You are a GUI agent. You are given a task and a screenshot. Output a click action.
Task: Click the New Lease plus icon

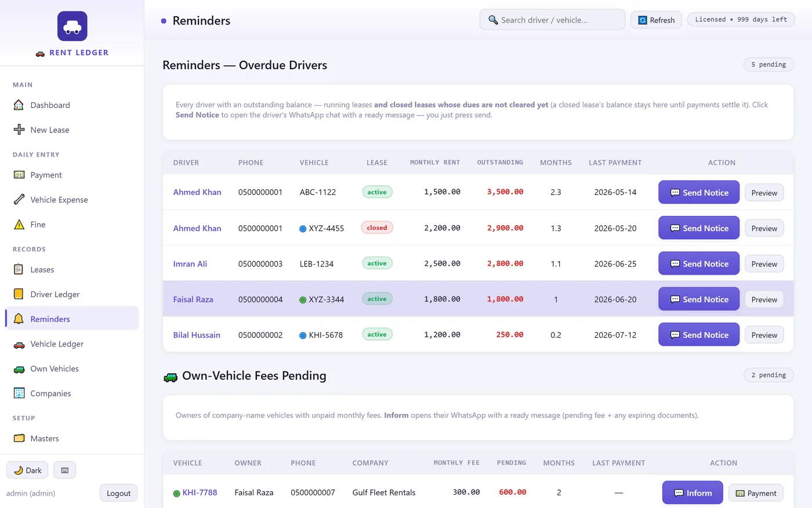19,129
